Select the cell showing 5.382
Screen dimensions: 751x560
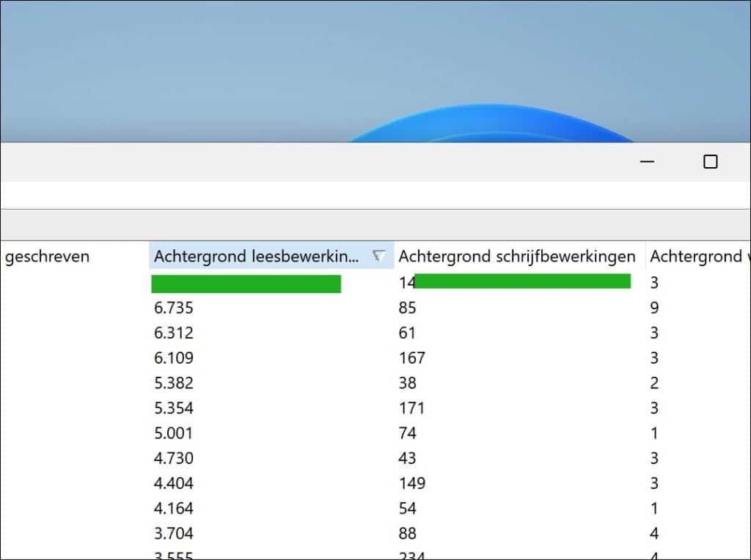[x=173, y=383]
